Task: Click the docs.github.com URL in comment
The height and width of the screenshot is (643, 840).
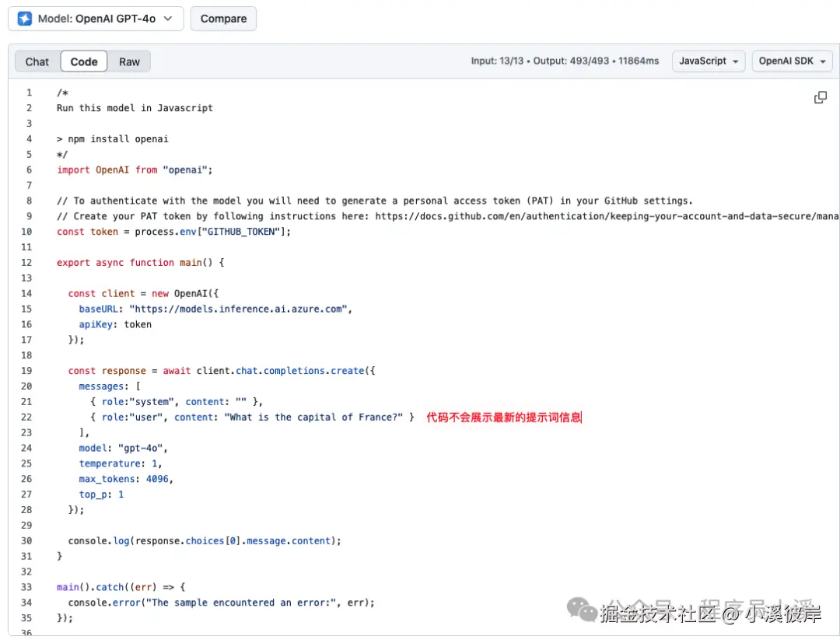Action: 607,216
